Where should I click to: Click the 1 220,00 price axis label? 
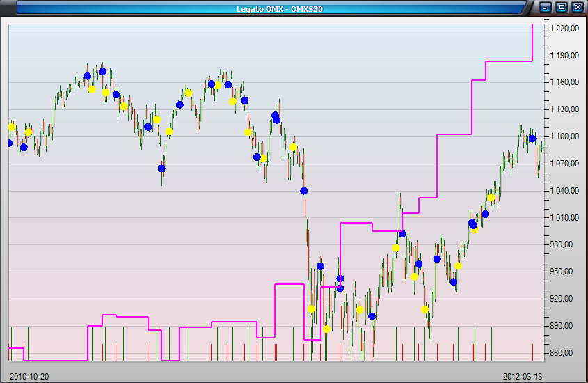564,29
